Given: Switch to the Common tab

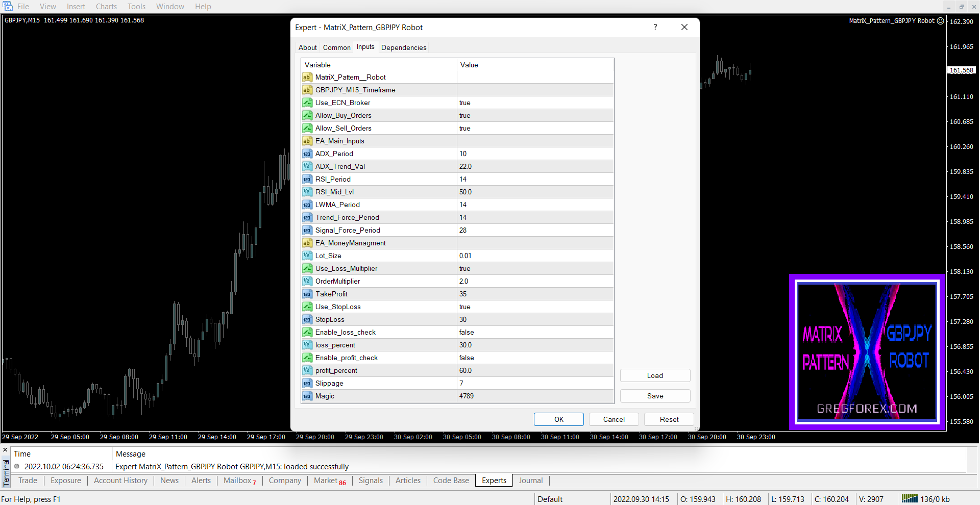Looking at the screenshot, I should [x=336, y=47].
